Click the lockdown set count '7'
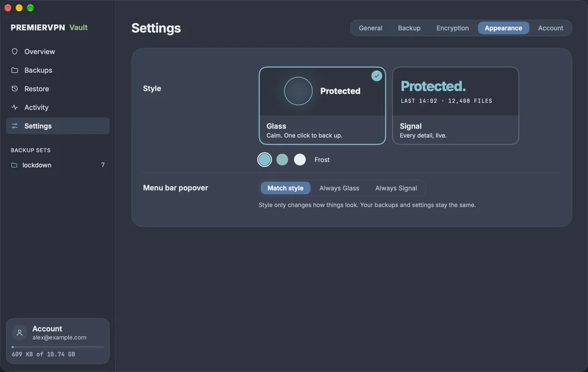This screenshot has height=372, width=588. pos(103,165)
